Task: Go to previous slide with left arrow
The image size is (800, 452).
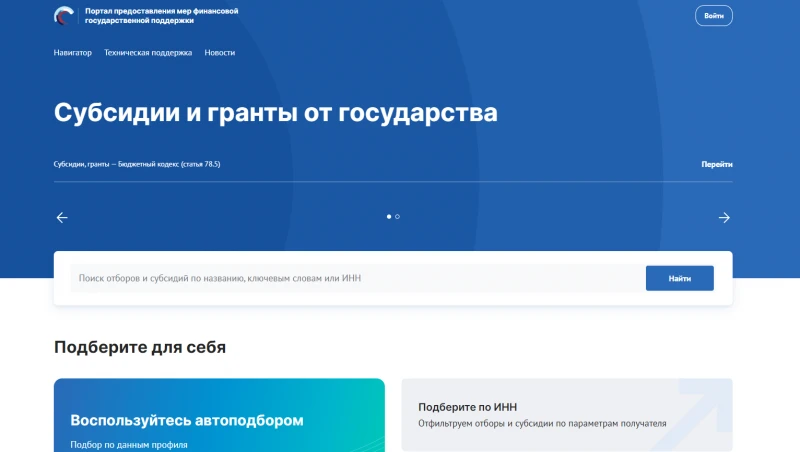Action: 62,218
